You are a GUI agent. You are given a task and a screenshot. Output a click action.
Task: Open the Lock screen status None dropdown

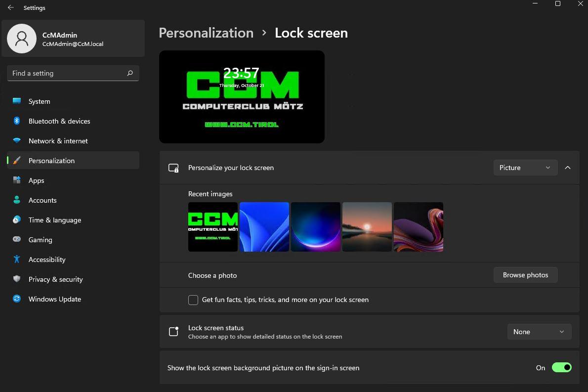coord(539,332)
